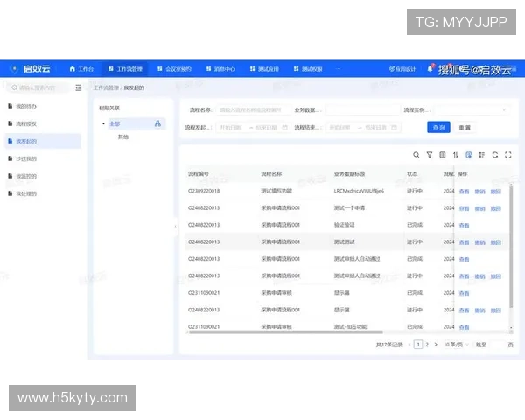Open the second top navigation tab after 工作流管理
This screenshot has width=525, height=420.
220,69
